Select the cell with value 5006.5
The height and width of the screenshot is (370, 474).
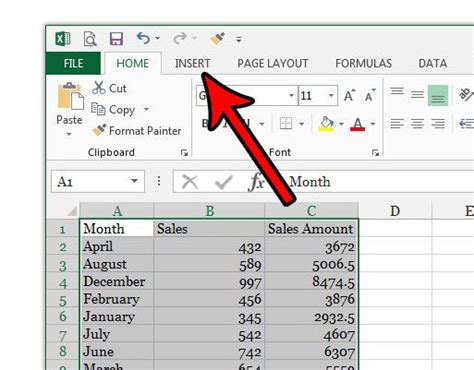pyautogui.click(x=311, y=264)
